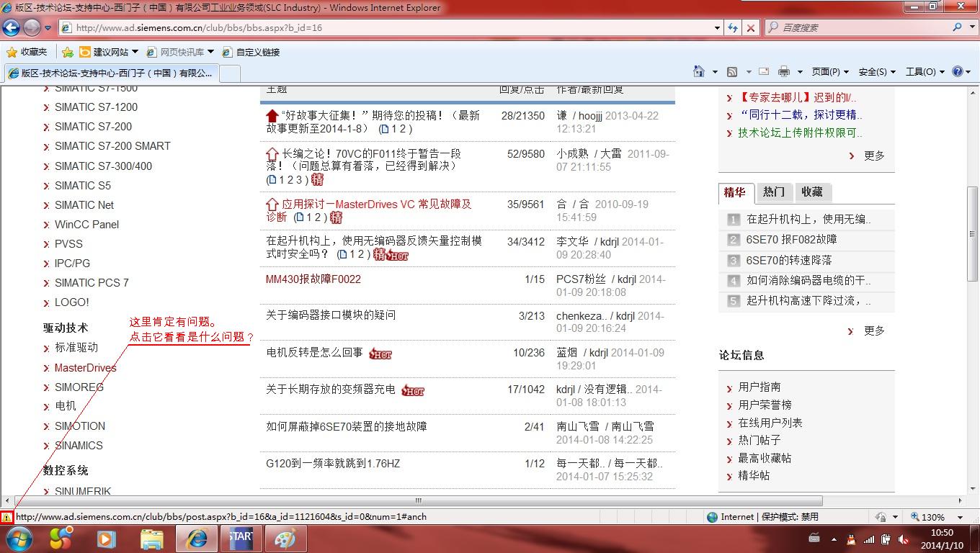Select the open browser tab 版区-技术论坛
Viewport: 980px width, 553px height.
110,73
